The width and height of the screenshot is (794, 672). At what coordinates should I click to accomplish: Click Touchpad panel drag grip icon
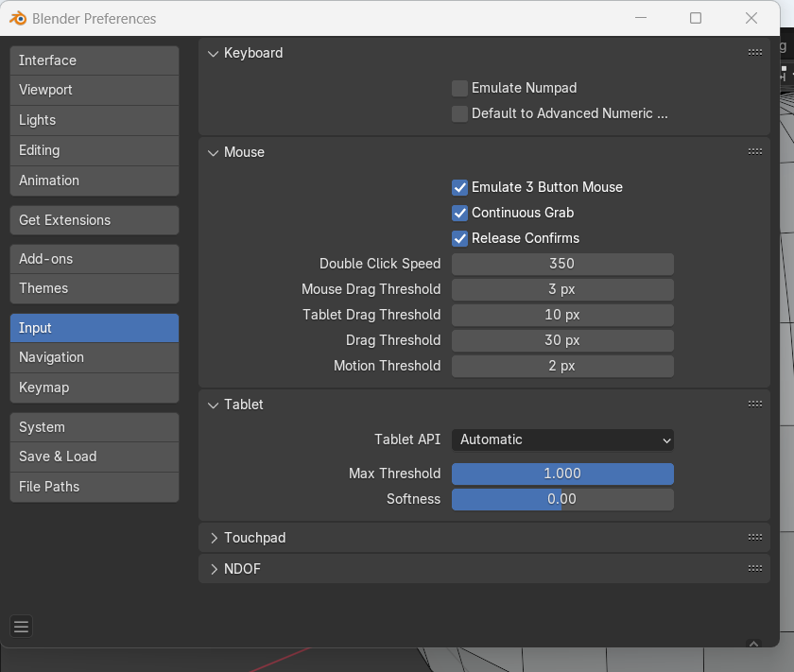[x=755, y=537]
